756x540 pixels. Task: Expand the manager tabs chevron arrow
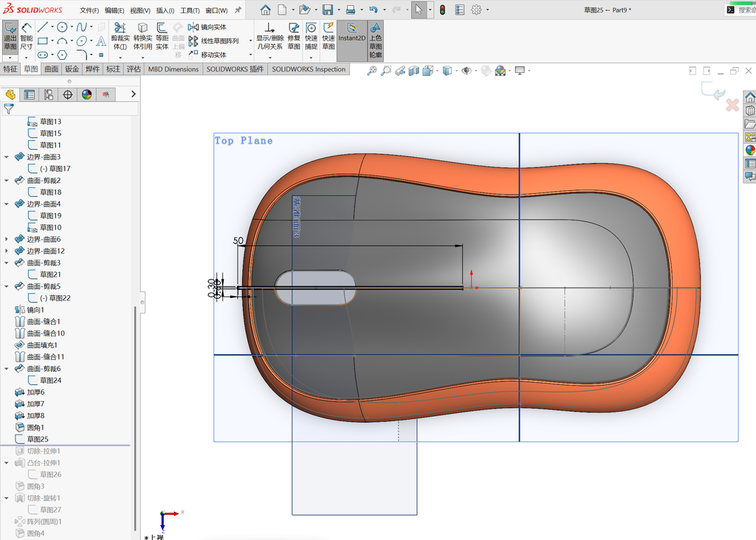pos(134,94)
